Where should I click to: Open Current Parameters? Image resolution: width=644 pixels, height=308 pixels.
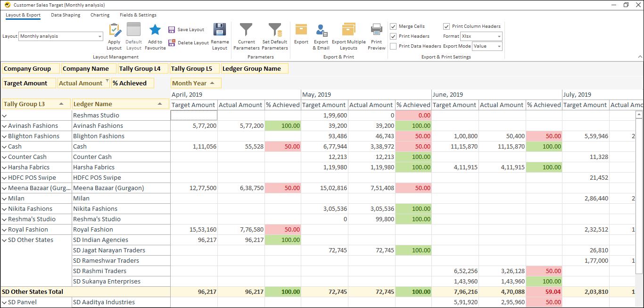point(246,35)
